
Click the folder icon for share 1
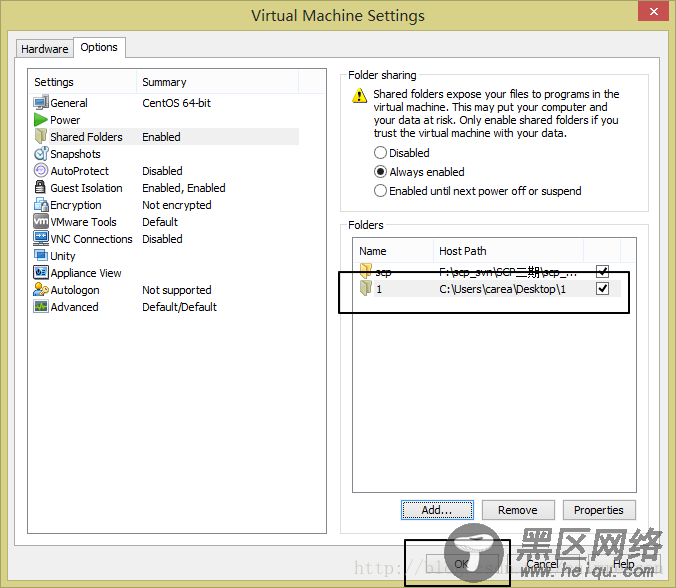366,288
